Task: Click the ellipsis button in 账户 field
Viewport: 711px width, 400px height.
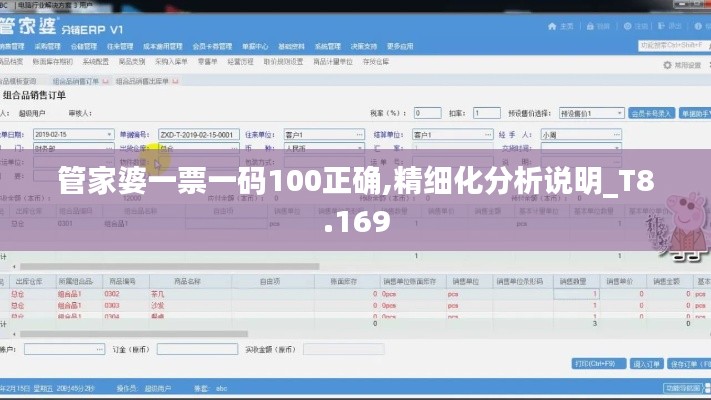Action: coord(100,349)
